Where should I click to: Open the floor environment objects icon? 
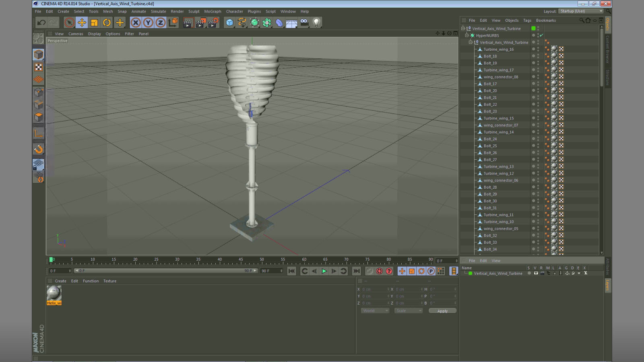(291, 23)
